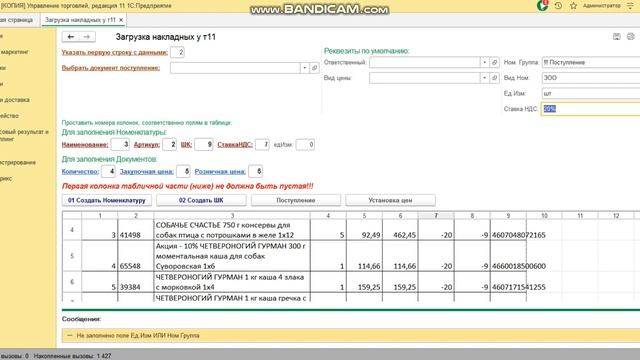Focus the ШК column number field
Image resolution: width=640 pixels, height=360 pixels.
click(x=204, y=144)
